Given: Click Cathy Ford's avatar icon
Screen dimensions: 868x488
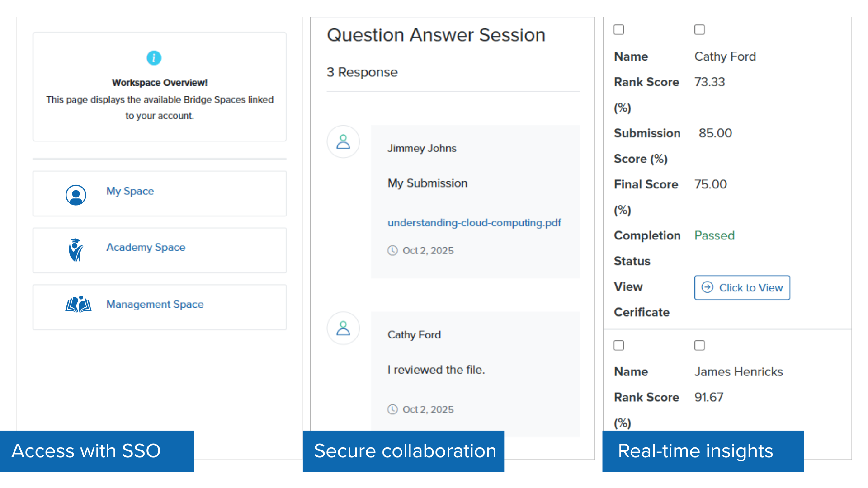Looking at the screenshot, I should [x=343, y=328].
